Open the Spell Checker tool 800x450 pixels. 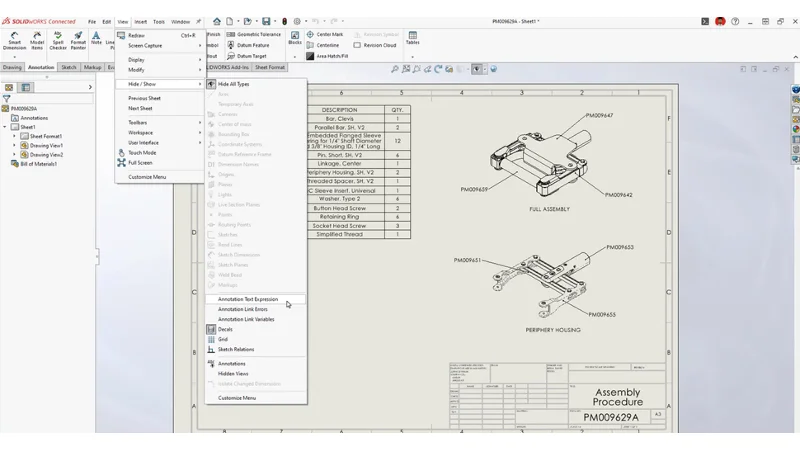58,39
